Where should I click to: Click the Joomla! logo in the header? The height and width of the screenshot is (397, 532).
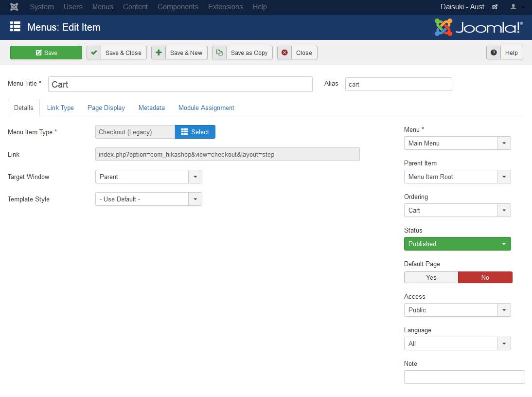479,27
